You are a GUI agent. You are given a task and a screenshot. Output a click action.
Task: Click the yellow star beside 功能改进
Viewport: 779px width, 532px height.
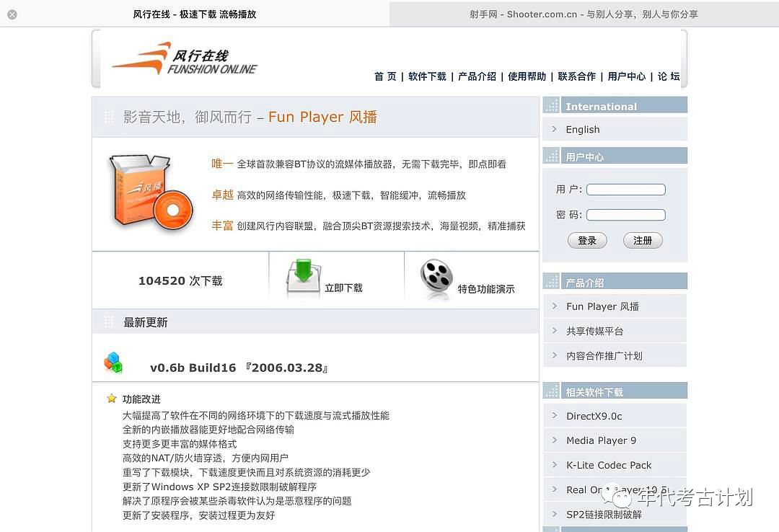(x=112, y=399)
